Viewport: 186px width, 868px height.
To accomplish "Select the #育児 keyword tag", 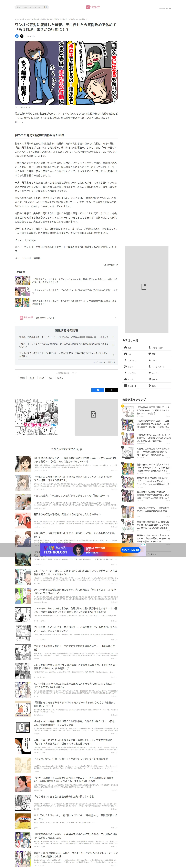I will (32, 378).
